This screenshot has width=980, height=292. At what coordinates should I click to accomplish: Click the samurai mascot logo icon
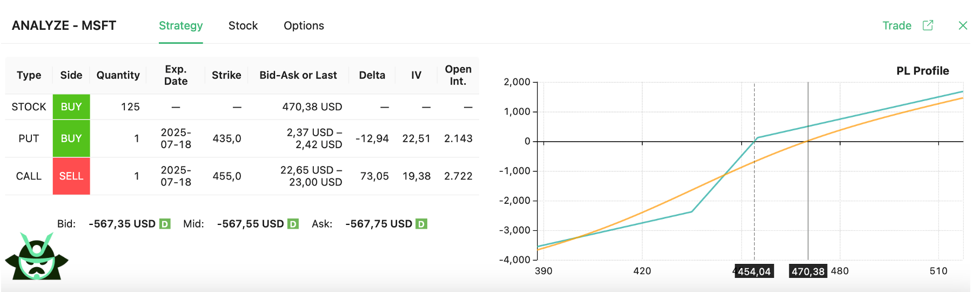point(37,257)
